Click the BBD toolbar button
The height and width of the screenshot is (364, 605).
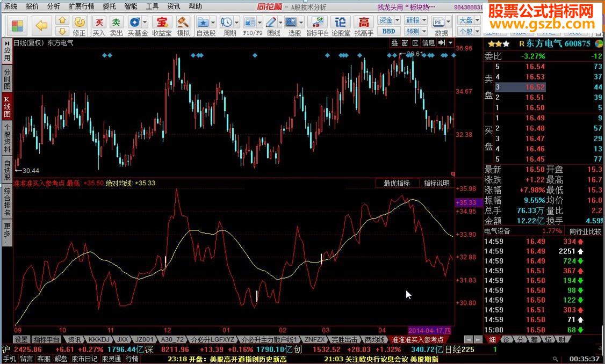tap(388, 31)
